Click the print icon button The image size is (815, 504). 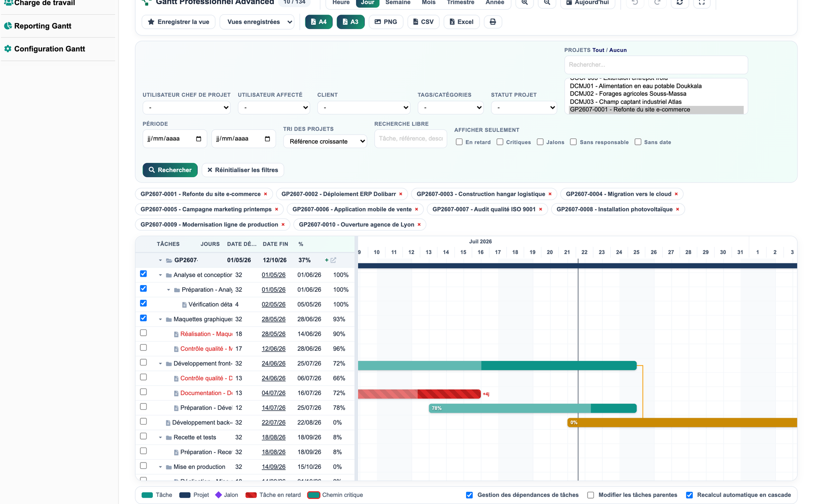click(x=493, y=22)
